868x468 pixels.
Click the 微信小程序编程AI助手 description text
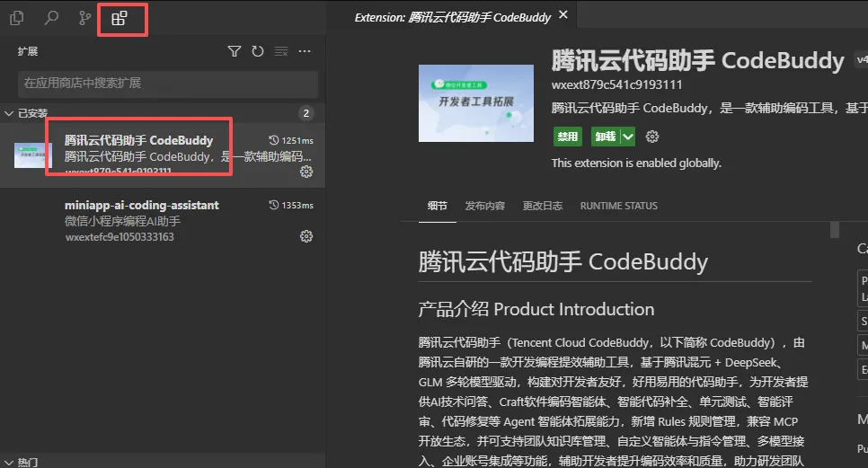coord(122,221)
